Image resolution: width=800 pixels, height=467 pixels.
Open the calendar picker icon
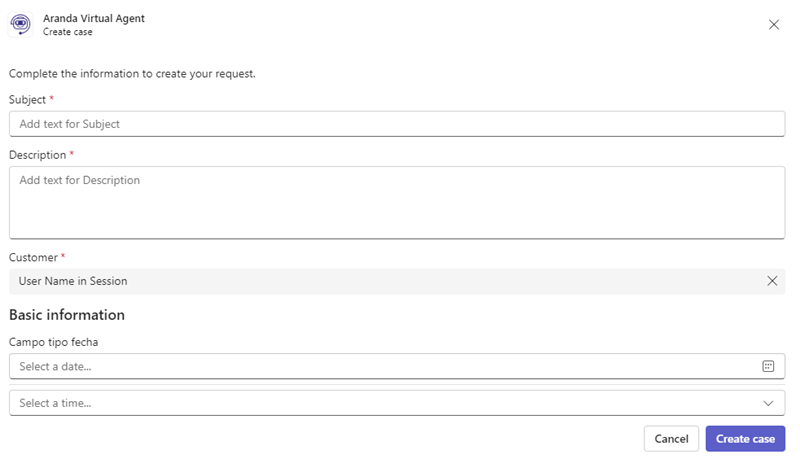pos(768,366)
